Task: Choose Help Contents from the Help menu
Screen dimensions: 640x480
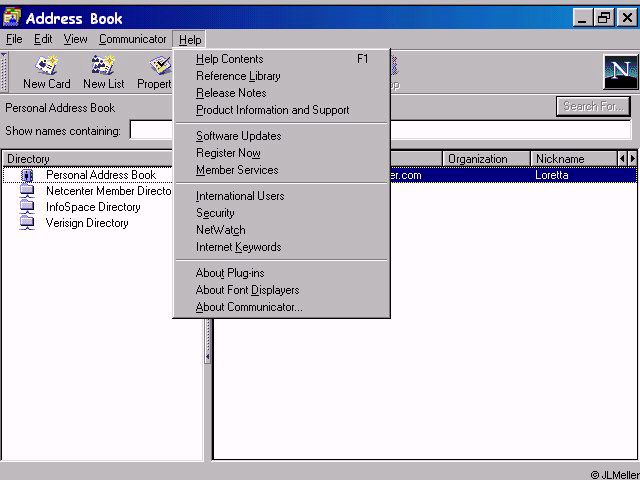Action: (x=230, y=59)
